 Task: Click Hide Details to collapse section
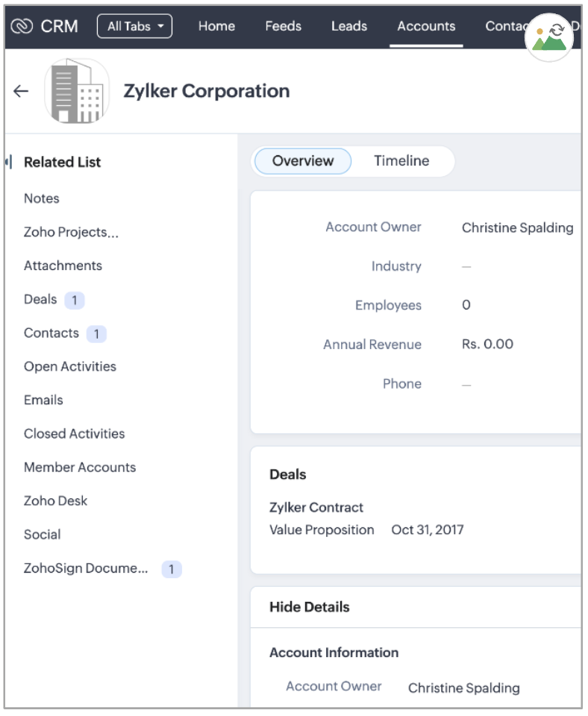(x=309, y=607)
